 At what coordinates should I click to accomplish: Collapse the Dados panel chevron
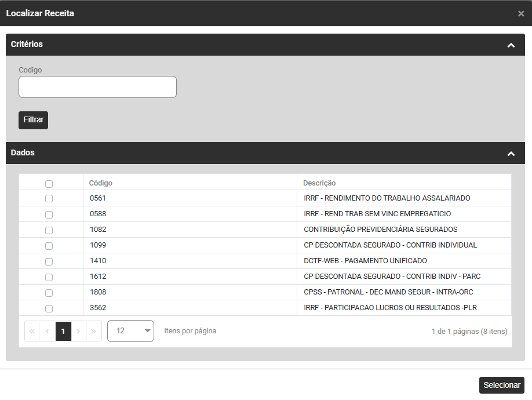[x=511, y=154]
